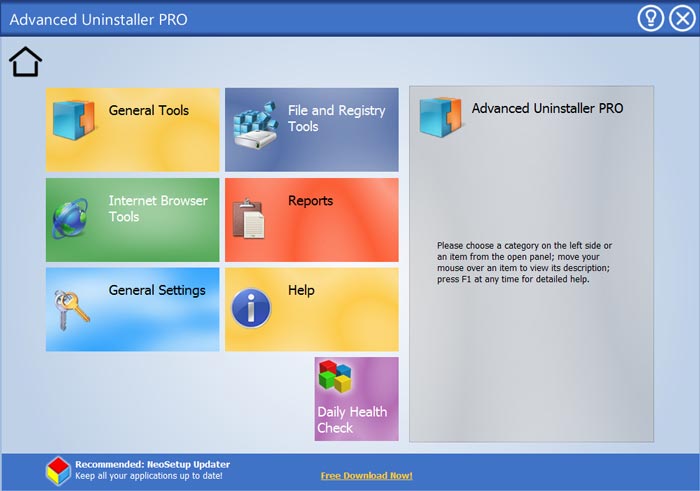Open the General Settings label
Viewport: 700px width, 491px height.
point(157,290)
